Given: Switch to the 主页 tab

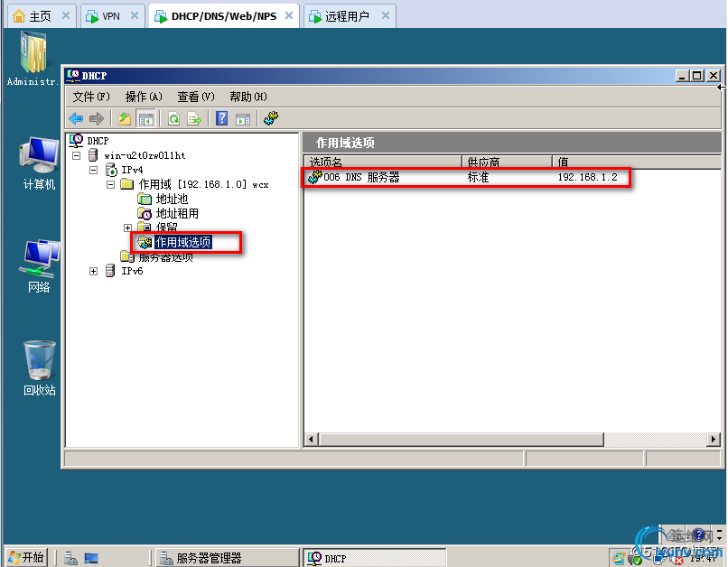Looking at the screenshot, I should [x=40, y=17].
